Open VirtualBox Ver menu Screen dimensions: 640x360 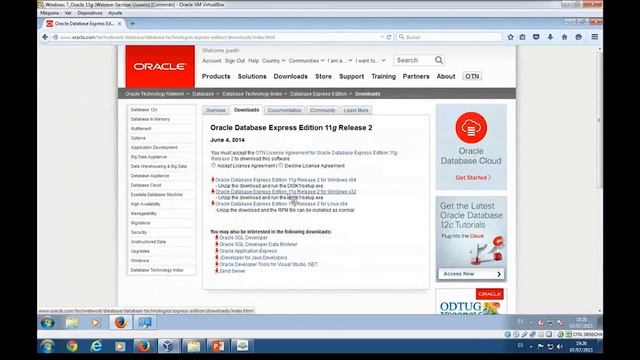pyautogui.click(x=68, y=13)
